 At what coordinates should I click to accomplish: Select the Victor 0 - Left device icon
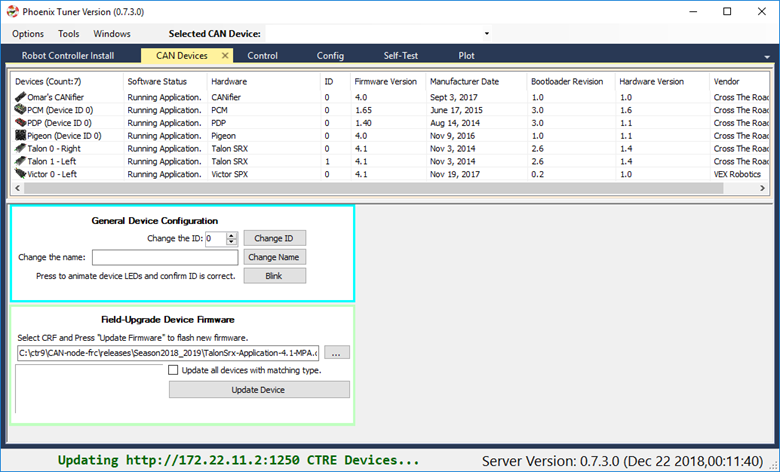pyautogui.click(x=20, y=174)
